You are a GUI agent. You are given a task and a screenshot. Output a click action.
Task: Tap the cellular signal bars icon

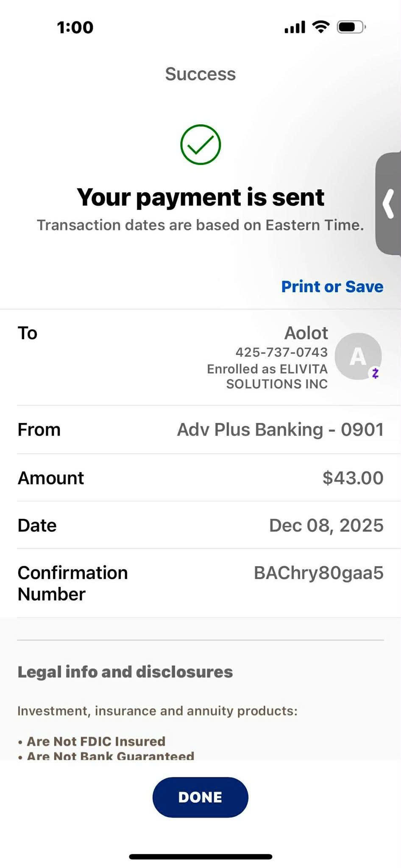point(295,28)
